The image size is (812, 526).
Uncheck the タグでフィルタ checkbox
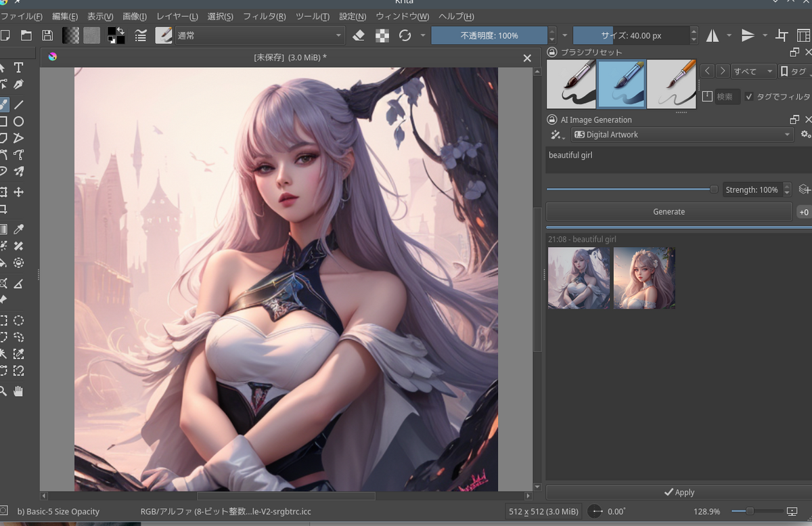click(748, 97)
